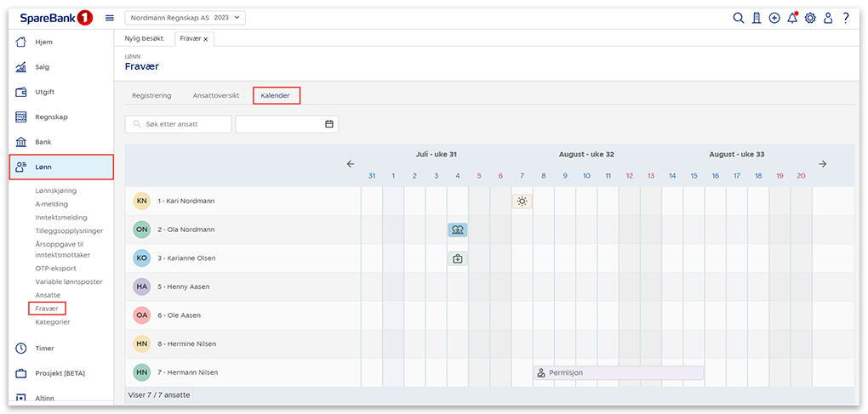The height and width of the screenshot is (414, 868).
Task: Go to next week with right arrow
Action: point(822,164)
